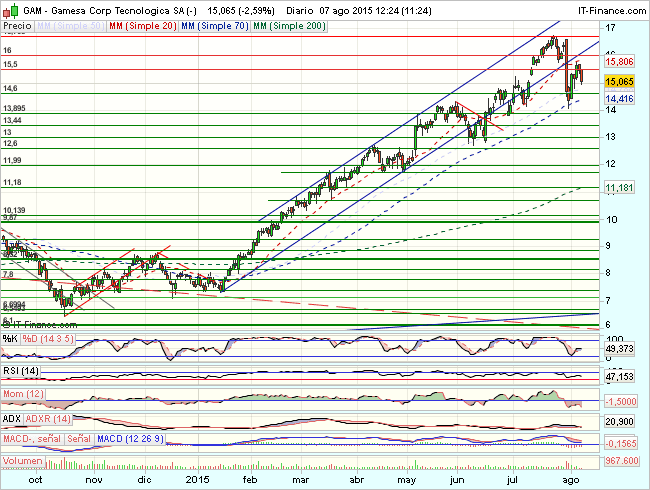Click the stochastic value 49,373
The height and width of the screenshot is (490, 650).
619,349
